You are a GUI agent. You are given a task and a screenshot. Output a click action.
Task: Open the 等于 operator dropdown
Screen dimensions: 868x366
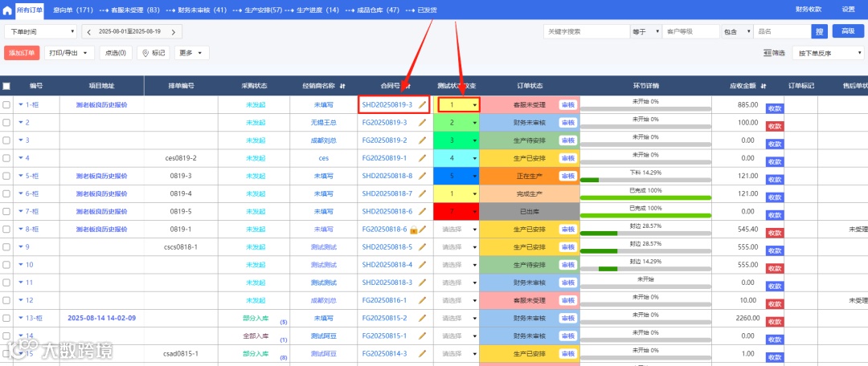pos(645,32)
